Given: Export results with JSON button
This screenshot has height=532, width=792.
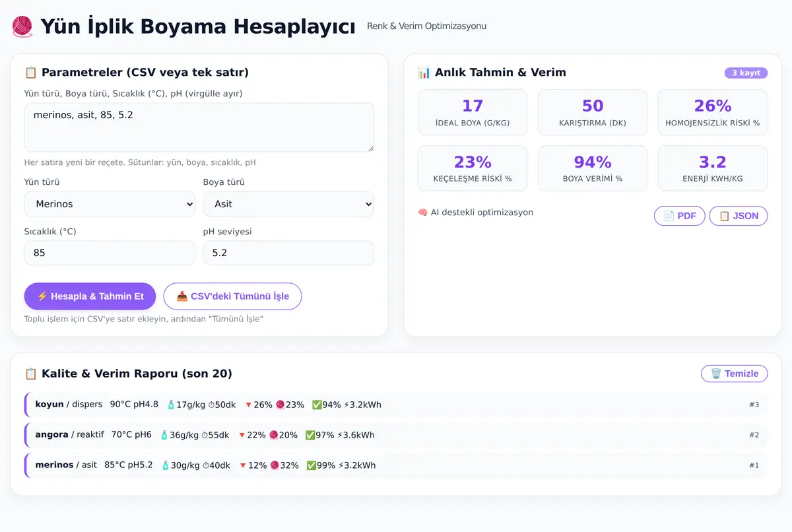Looking at the screenshot, I should [x=739, y=216].
